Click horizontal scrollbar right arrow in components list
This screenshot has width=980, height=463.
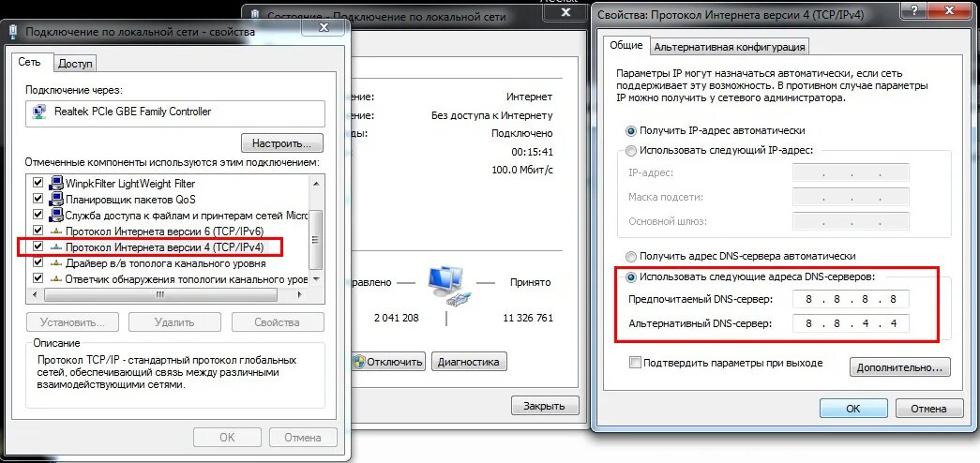[x=302, y=294]
